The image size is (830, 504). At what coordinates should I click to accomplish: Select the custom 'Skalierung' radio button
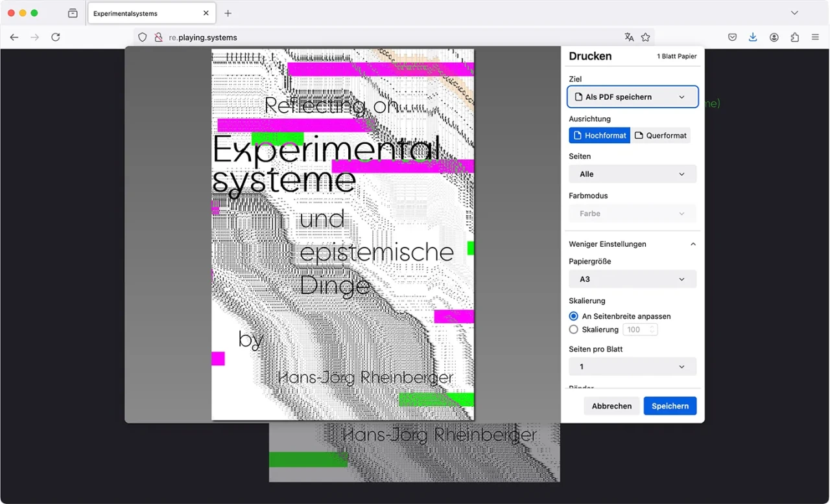point(573,330)
